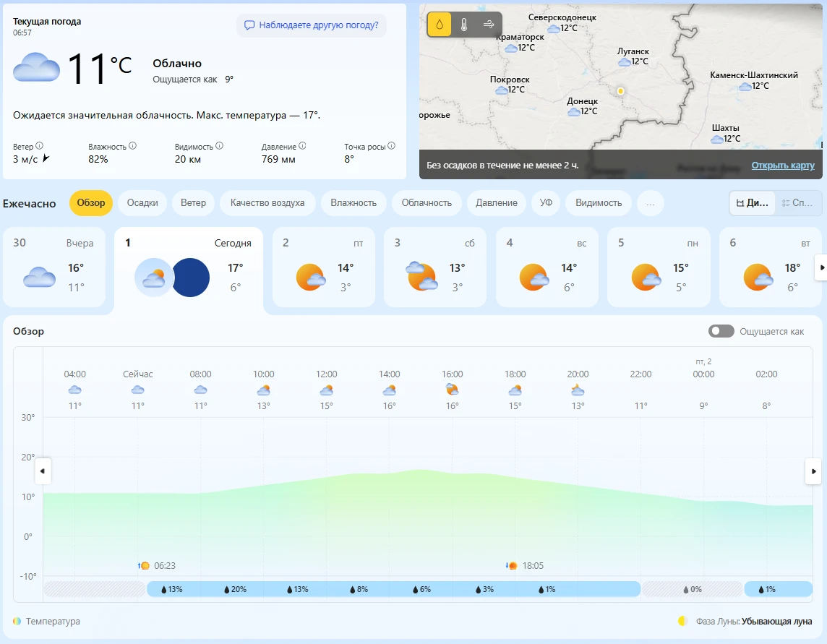Move hourly chart to earlier hours
The height and width of the screenshot is (644, 827).
point(43,471)
